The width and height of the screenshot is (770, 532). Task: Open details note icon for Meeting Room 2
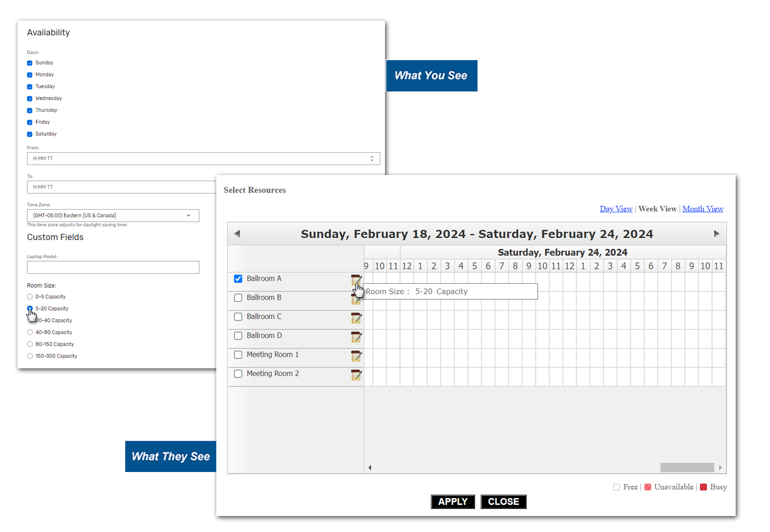[356, 375]
